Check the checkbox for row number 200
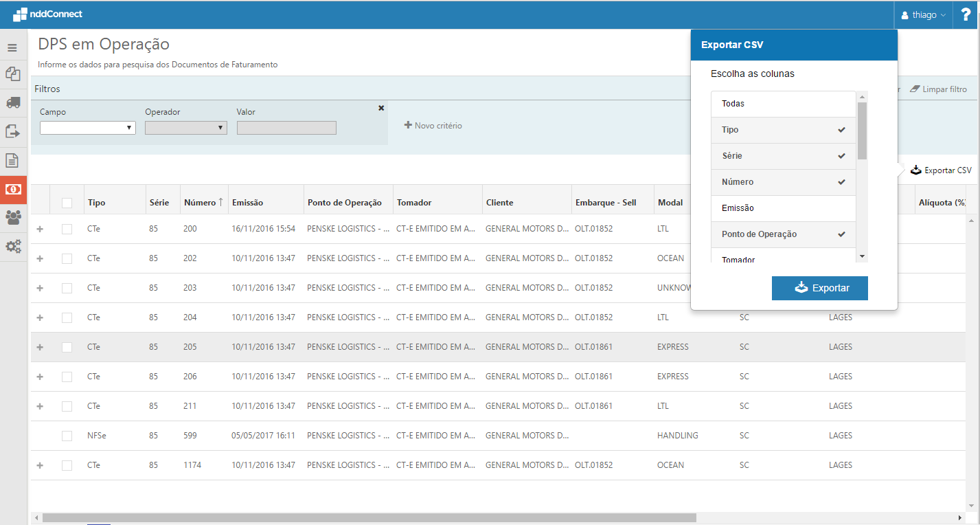This screenshot has width=980, height=525. pyautogui.click(x=67, y=229)
